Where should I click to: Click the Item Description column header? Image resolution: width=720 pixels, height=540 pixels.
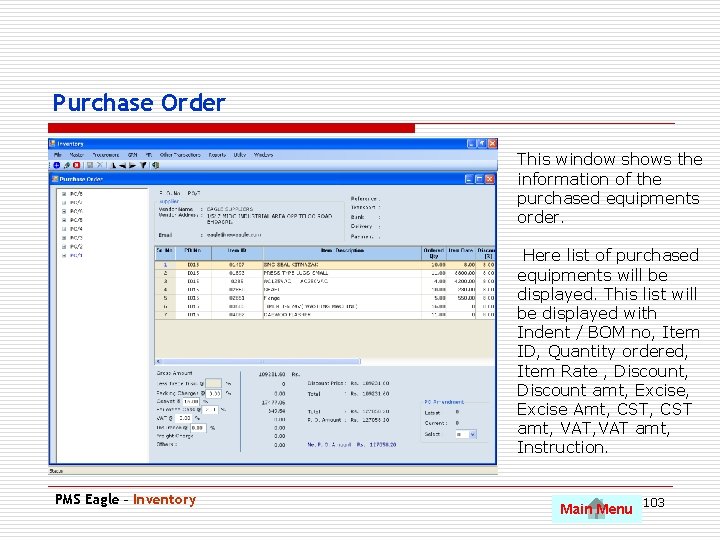coord(343,253)
